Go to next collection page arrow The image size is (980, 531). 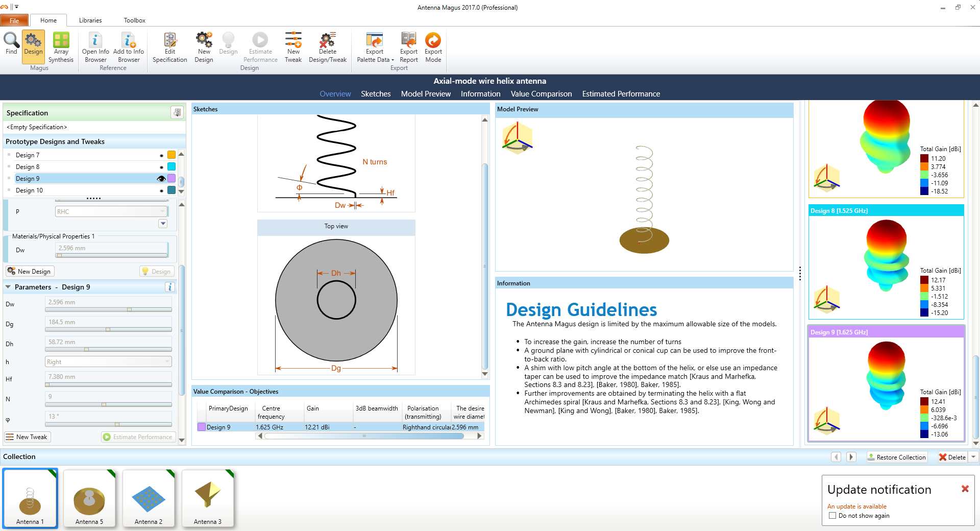[x=851, y=457]
